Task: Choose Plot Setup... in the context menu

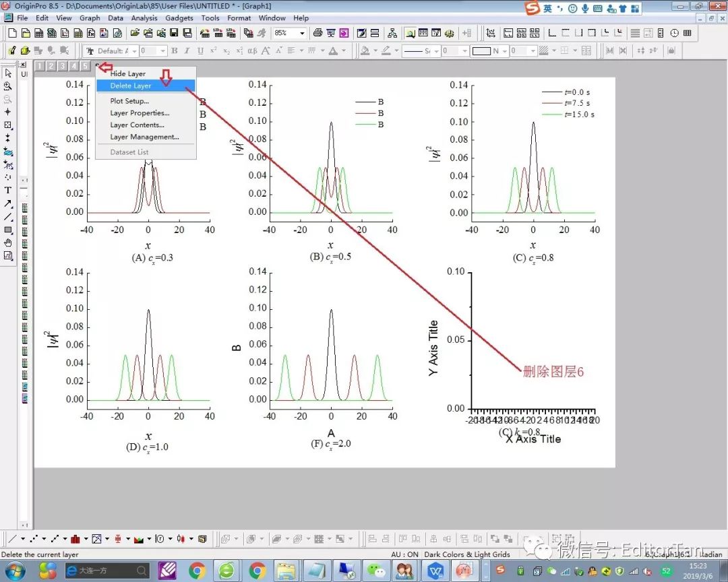Action: (146, 101)
